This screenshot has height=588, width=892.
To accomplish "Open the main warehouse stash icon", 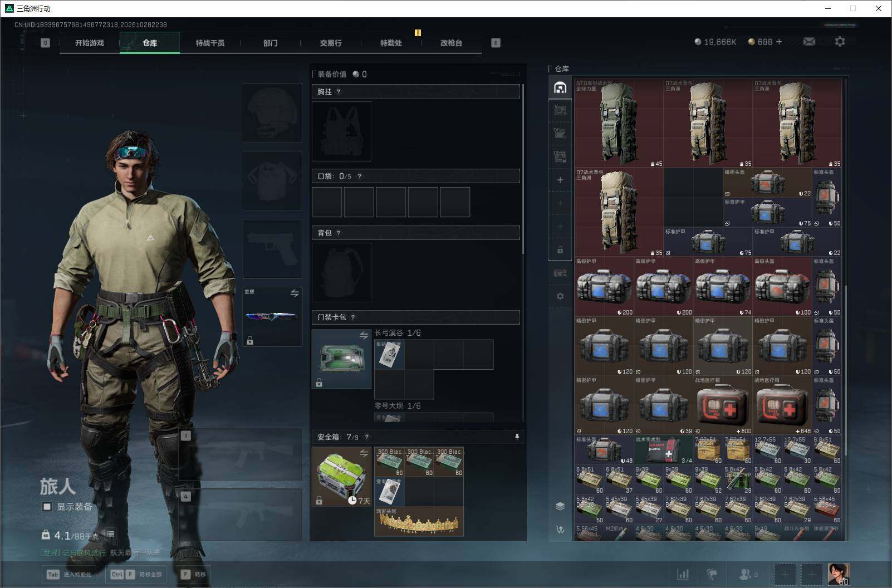I will (560, 88).
